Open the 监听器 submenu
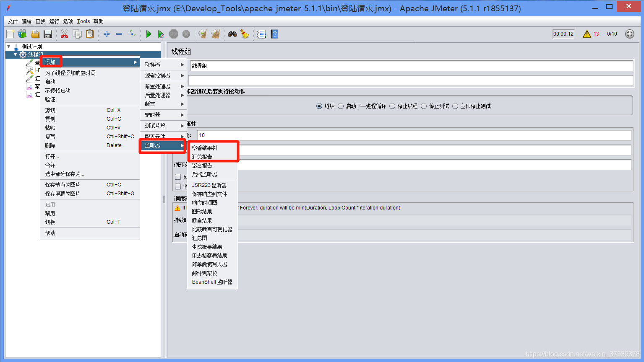This screenshot has height=362, width=644. (164, 145)
